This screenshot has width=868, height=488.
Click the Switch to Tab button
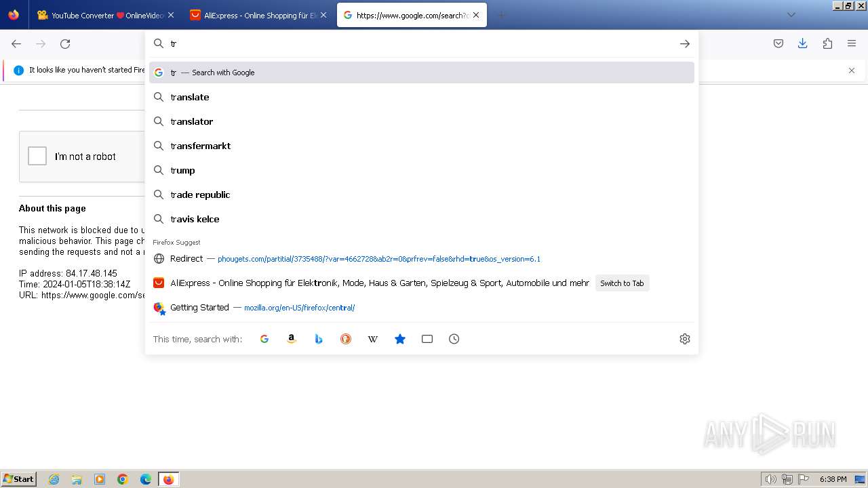(x=622, y=283)
